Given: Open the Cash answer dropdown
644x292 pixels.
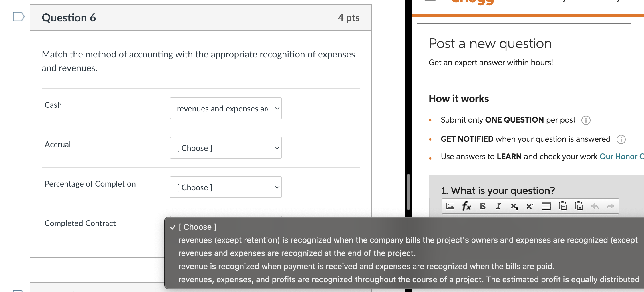Looking at the screenshot, I should [226, 108].
